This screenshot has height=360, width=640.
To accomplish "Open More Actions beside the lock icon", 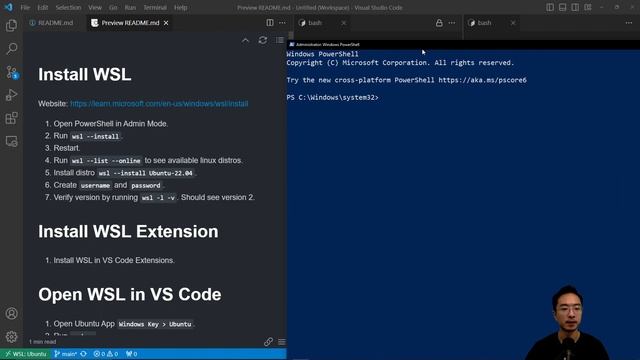I will pos(452,23).
